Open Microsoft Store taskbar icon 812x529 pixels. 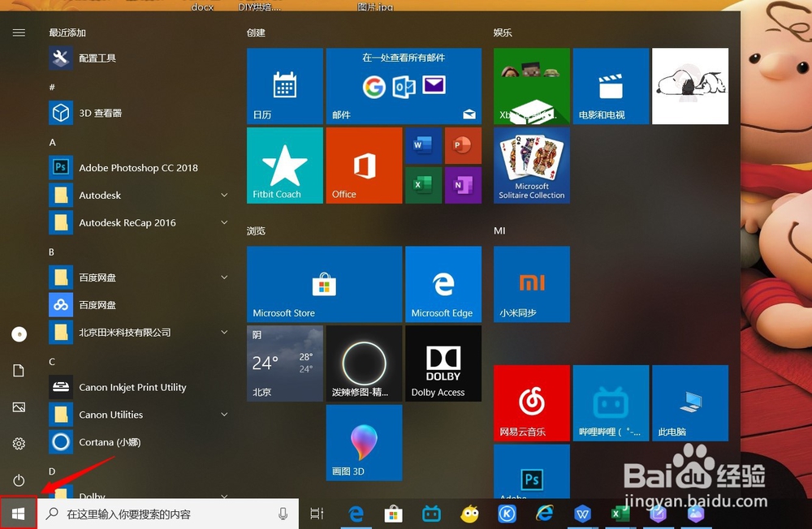pyautogui.click(x=394, y=514)
